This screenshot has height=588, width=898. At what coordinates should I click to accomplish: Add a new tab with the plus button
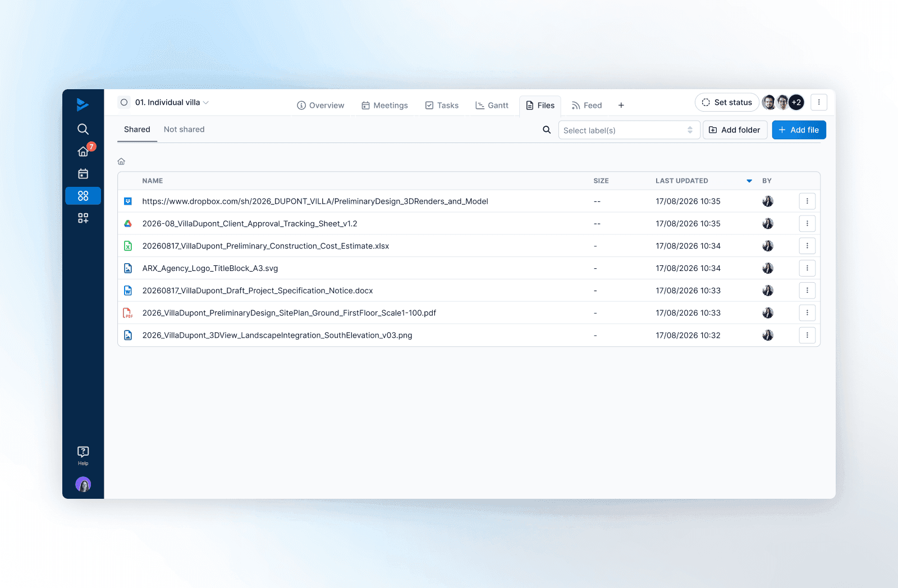(621, 105)
